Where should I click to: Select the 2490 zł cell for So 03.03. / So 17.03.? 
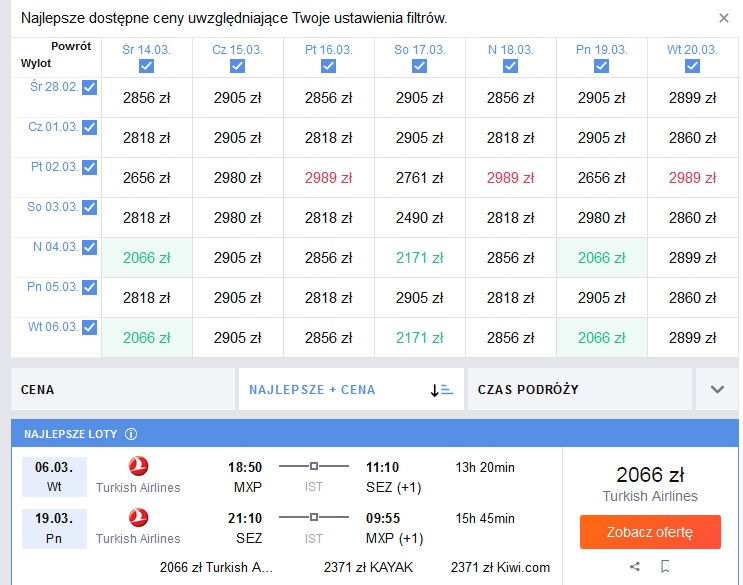pyautogui.click(x=419, y=218)
